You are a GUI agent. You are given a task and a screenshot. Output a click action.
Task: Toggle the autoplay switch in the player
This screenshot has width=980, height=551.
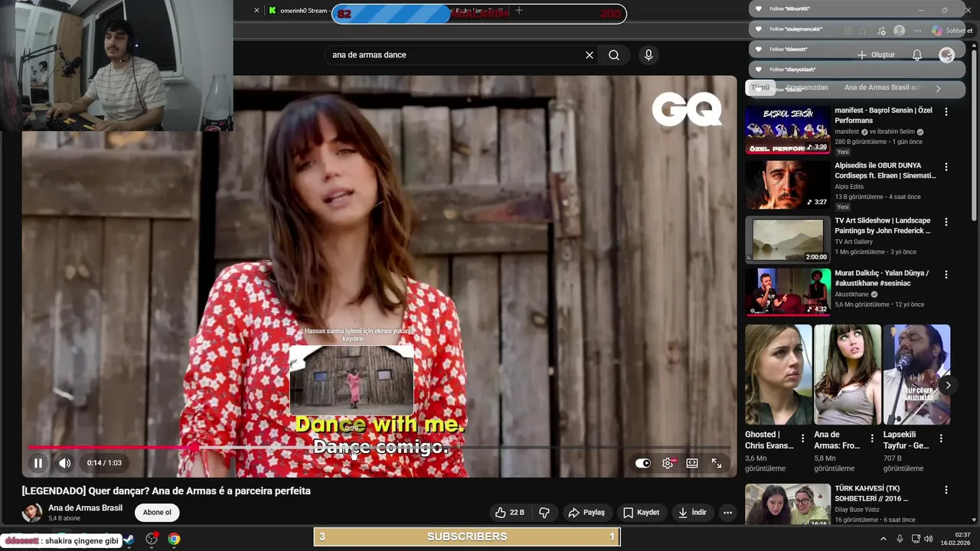click(643, 463)
